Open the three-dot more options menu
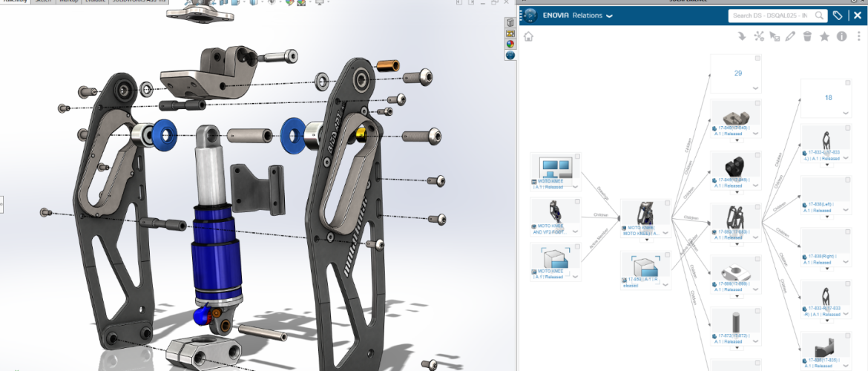Image resolution: width=868 pixels, height=371 pixels. point(858,36)
